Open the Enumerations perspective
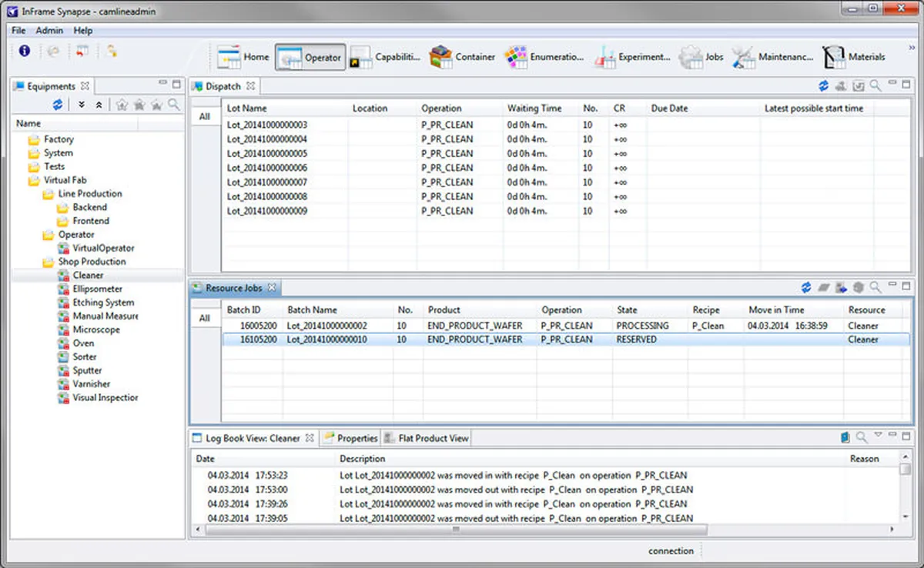The height and width of the screenshot is (568, 924). tap(544, 57)
